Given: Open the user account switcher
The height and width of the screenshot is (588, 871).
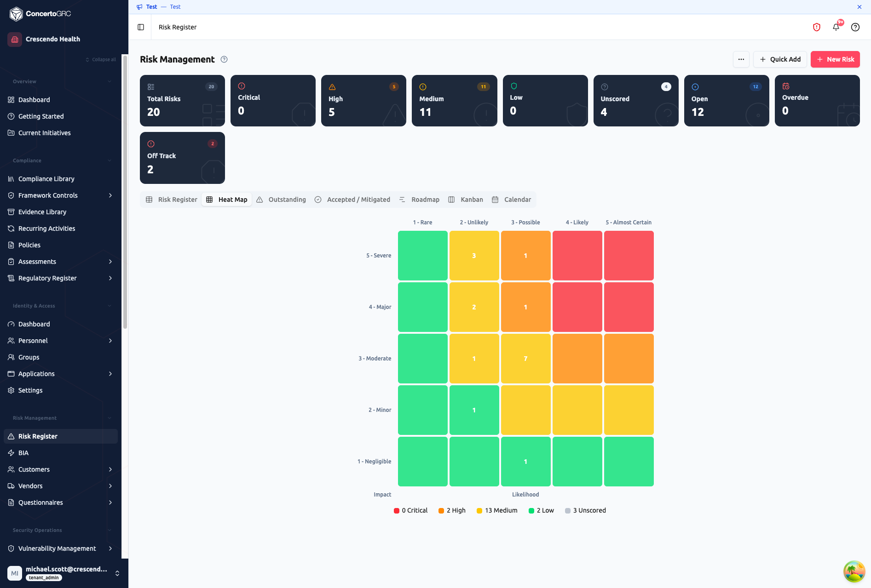Looking at the screenshot, I should tap(117, 573).
